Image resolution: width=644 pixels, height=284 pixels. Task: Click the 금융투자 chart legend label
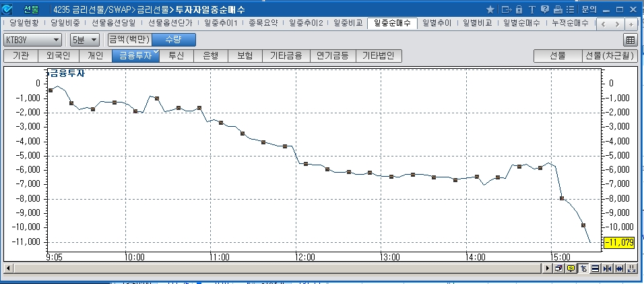[67, 74]
